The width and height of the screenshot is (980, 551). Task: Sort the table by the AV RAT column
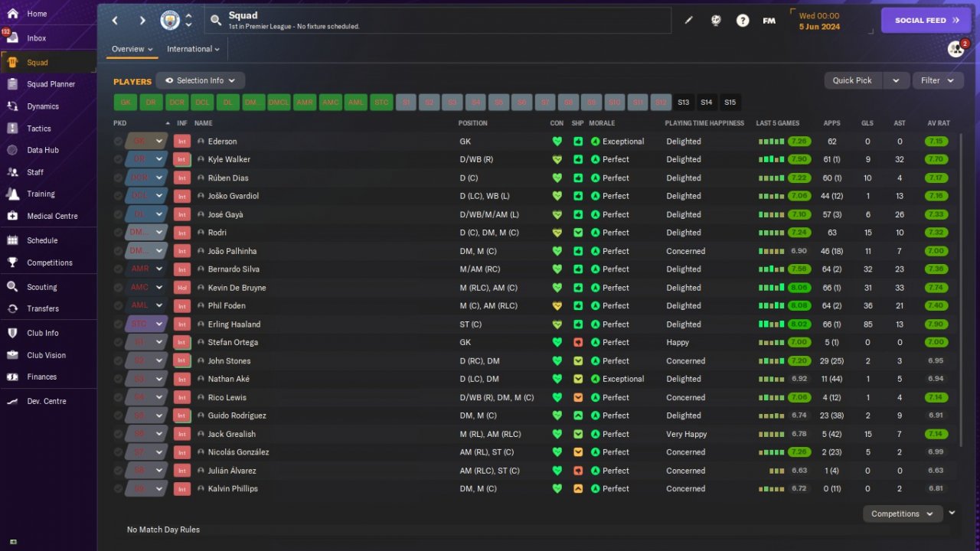coord(938,123)
